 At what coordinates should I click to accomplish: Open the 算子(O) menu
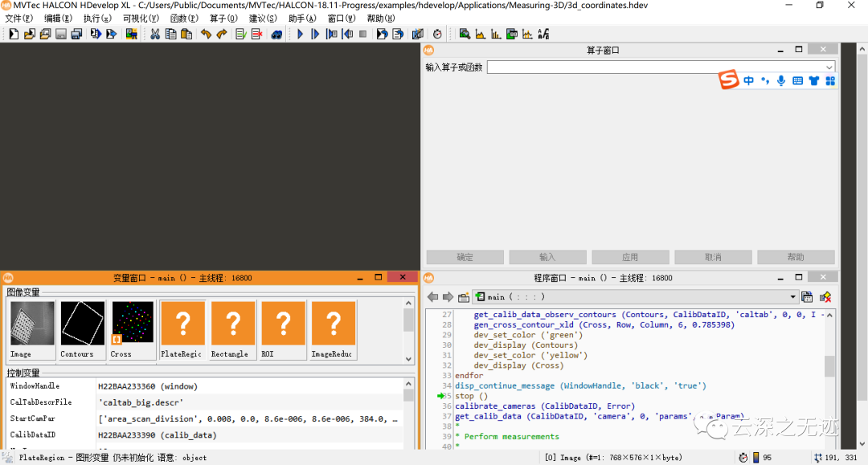[x=223, y=18]
